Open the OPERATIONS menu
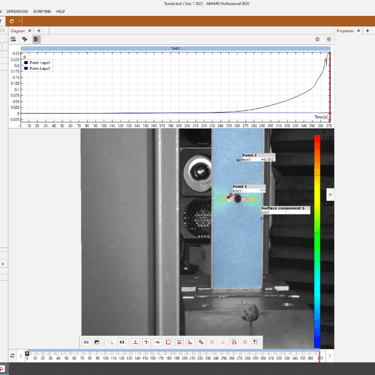375x375 pixels. pyautogui.click(x=17, y=11)
